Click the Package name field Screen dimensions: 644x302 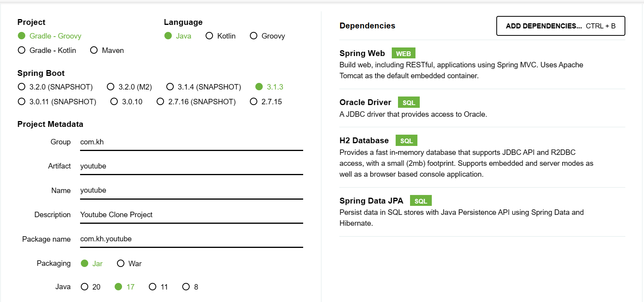coord(191,239)
